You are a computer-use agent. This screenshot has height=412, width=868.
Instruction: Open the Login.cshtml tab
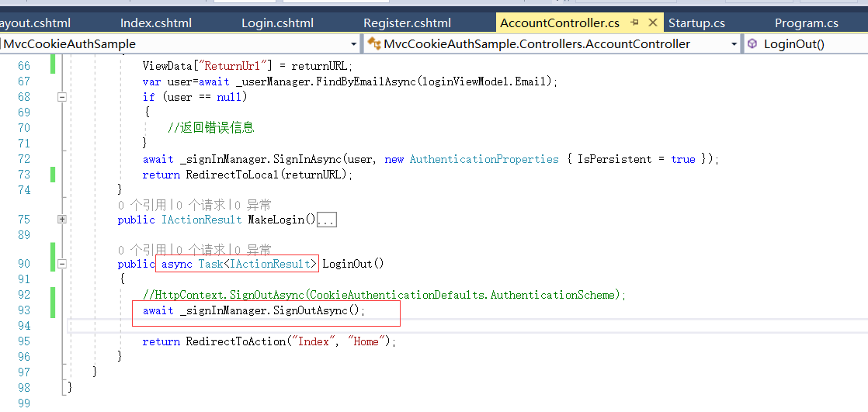click(x=277, y=23)
